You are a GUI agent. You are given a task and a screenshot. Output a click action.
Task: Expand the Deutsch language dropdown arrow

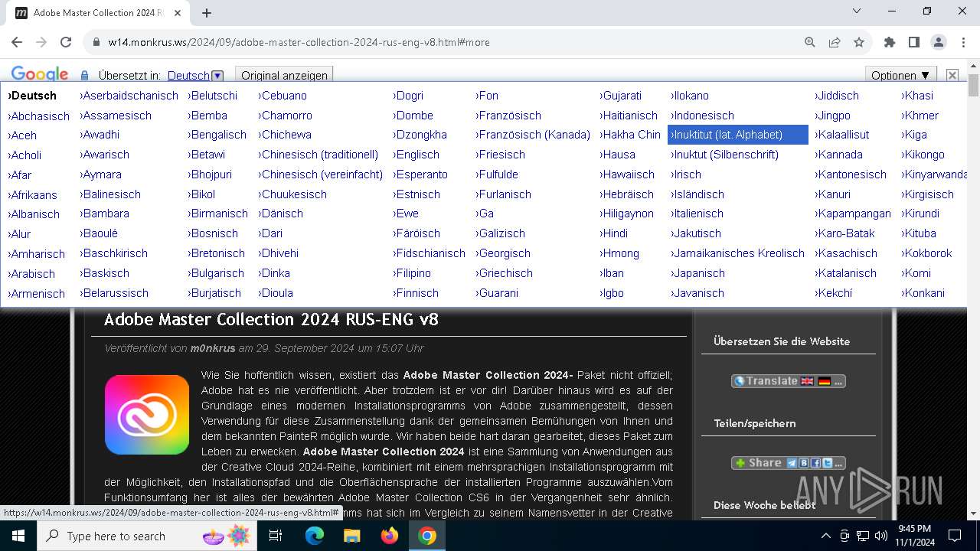pyautogui.click(x=217, y=76)
